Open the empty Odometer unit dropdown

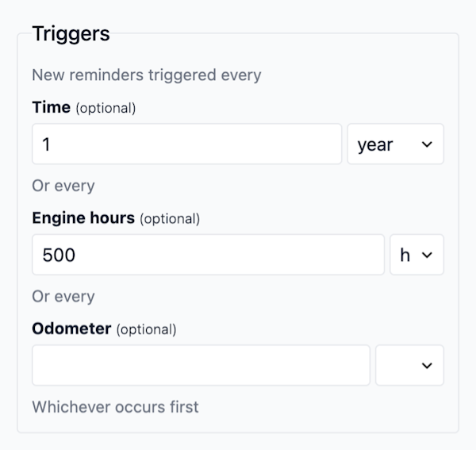[409, 365]
